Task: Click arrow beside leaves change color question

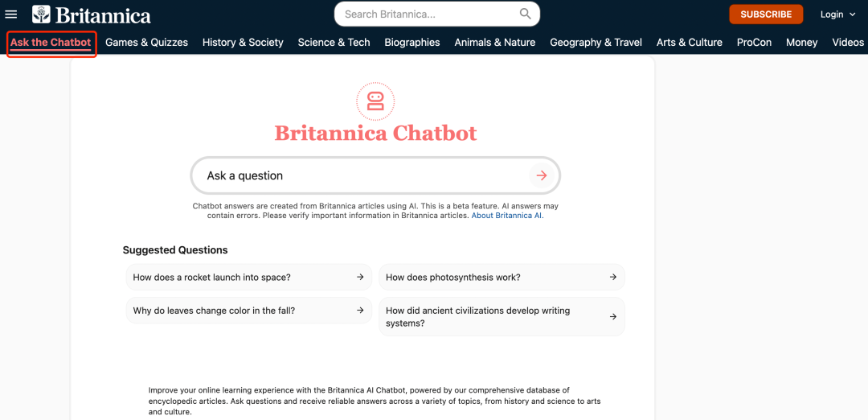Action: point(360,311)
